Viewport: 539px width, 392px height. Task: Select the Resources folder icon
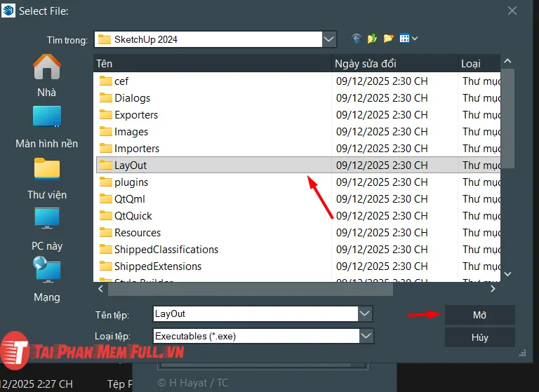[x=105, y=233]
